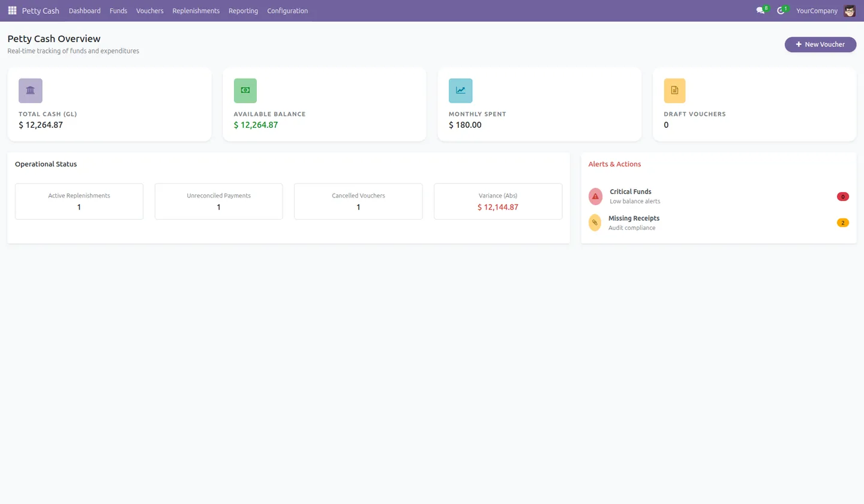Viewport: 864px width, 504px height.
Task: Open the Dashboard menu
Action: coord(85,11)
